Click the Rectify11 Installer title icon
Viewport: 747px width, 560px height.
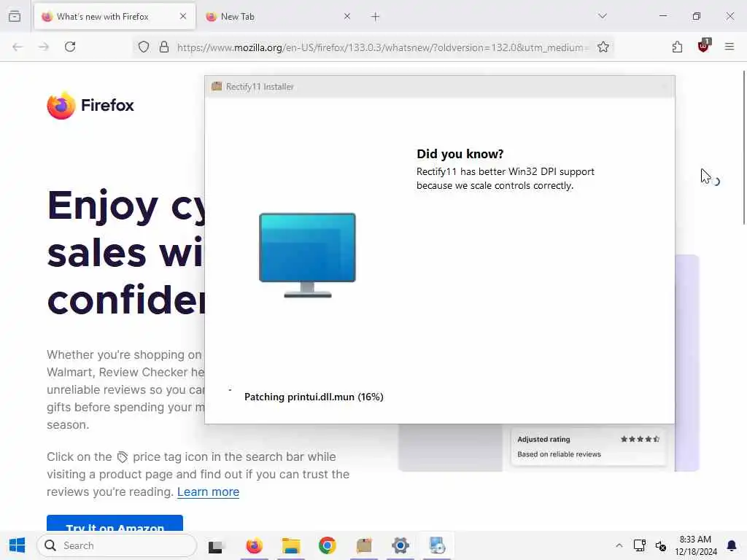click(x=217, y=86)
